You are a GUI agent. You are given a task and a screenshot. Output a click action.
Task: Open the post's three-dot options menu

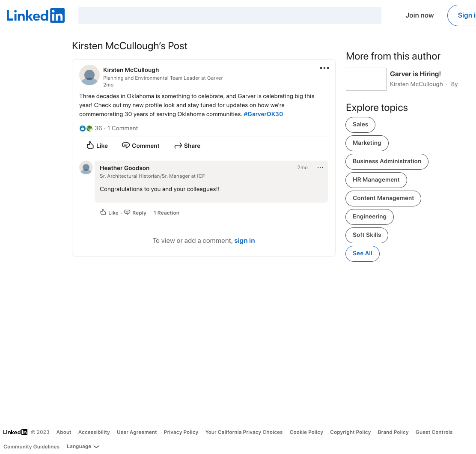(324, 68)
